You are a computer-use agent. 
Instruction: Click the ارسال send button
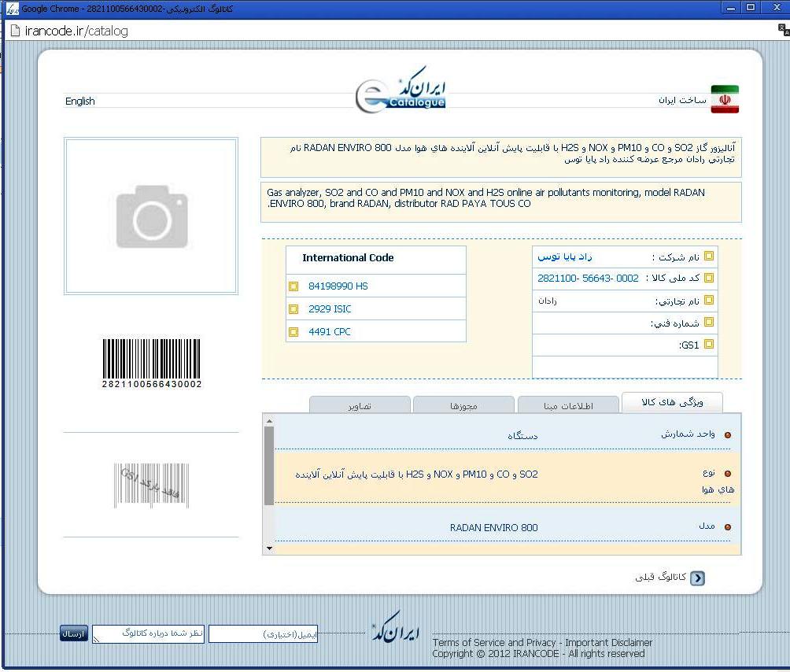[73, 633]
